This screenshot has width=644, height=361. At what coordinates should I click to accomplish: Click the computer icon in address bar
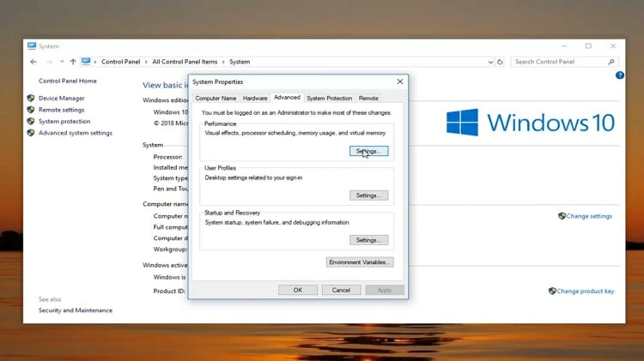[x=86, y=62]
